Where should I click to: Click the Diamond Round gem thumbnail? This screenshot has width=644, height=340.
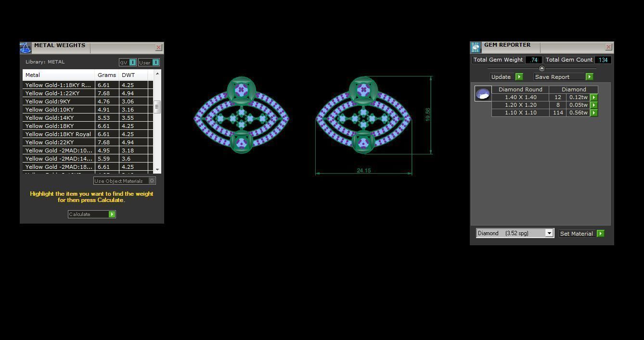483,93
